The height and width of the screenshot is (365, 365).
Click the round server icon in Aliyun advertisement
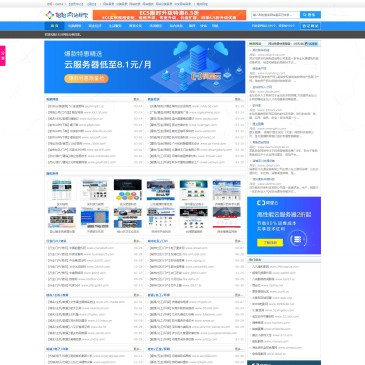(x=298, y=239)
